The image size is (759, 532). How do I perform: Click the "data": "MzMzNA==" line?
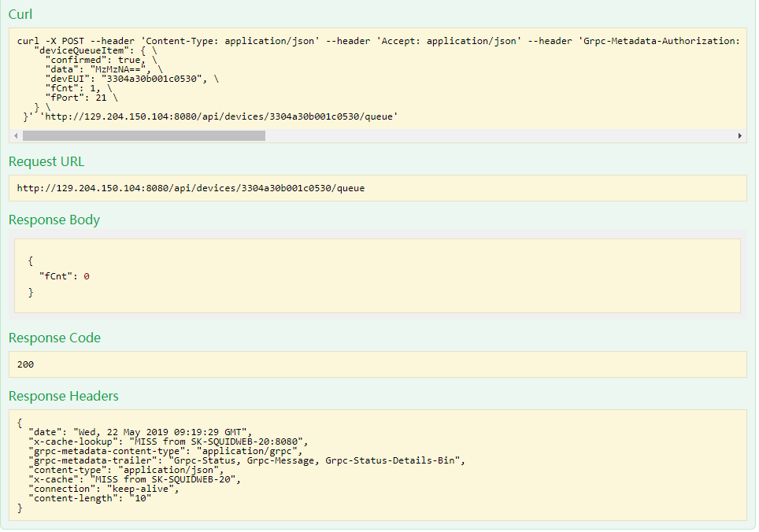tap(104, 69)
